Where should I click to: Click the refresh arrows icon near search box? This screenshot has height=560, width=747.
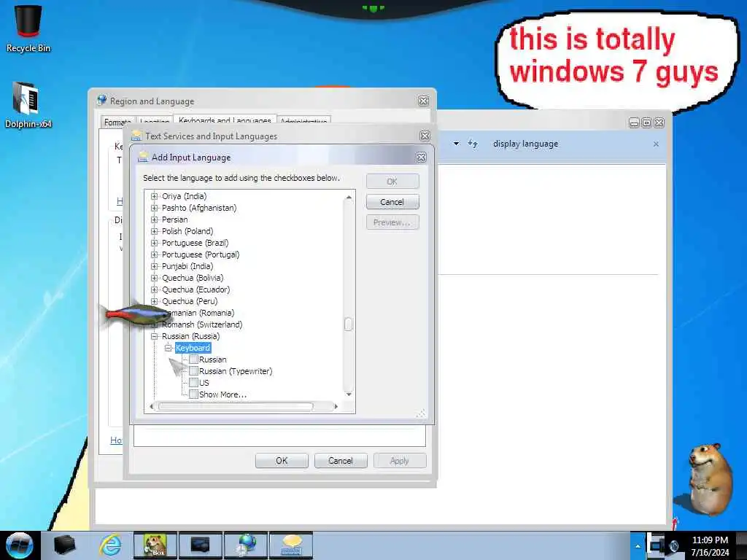(473, 144)
